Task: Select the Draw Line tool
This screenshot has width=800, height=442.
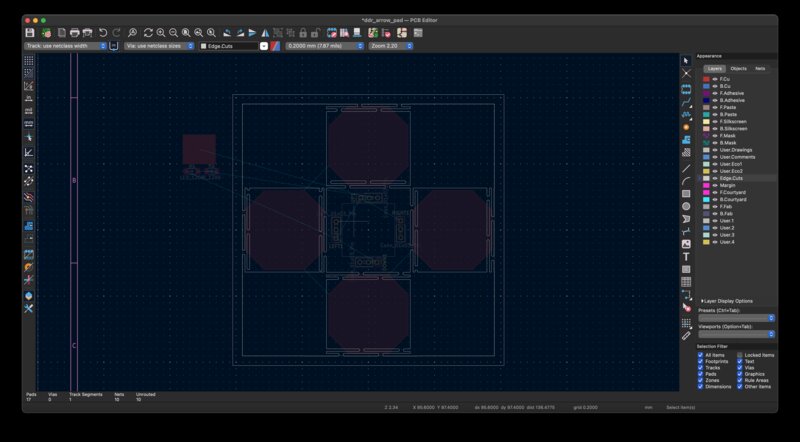Action: click(686, 166)
